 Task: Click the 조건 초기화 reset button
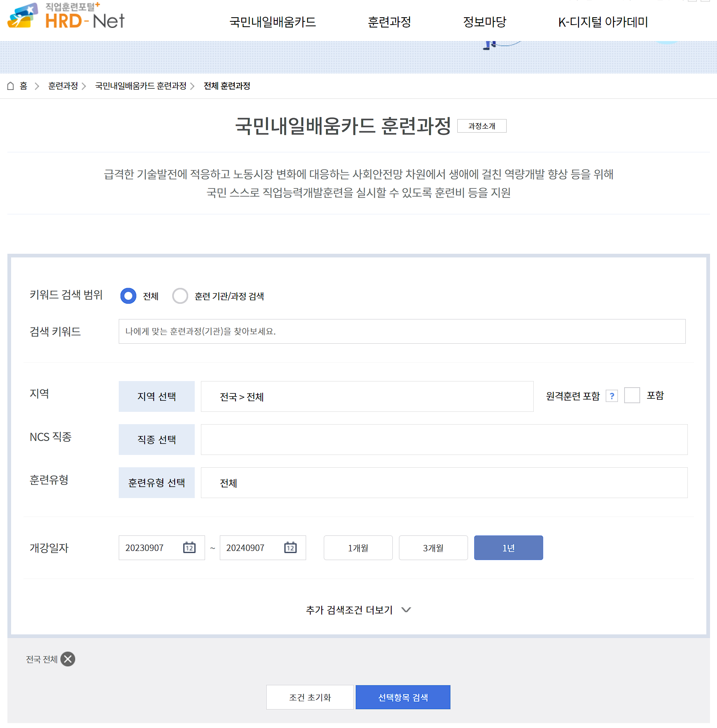pyautogui.click(x=310, y=697)
